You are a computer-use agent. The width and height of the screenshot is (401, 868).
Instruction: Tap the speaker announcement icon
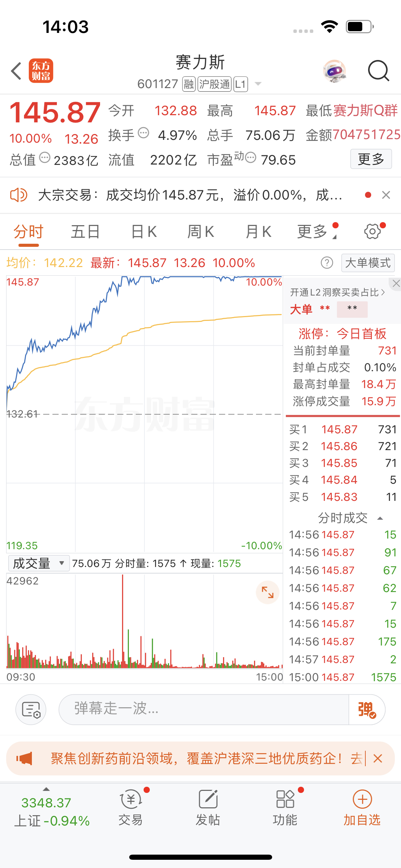[x=19, y=195]
